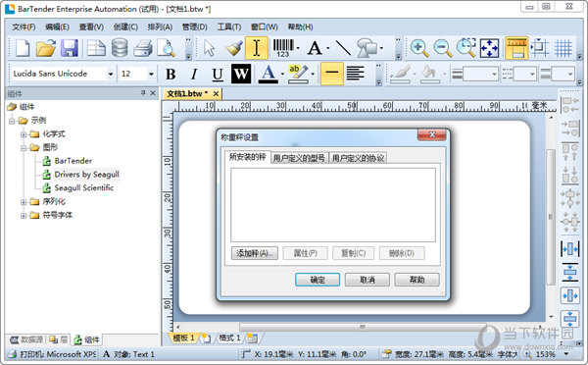The width and height of the screenshot is (588, 365).
Task: Toggle italic formatting
Action: coord(194,74)
